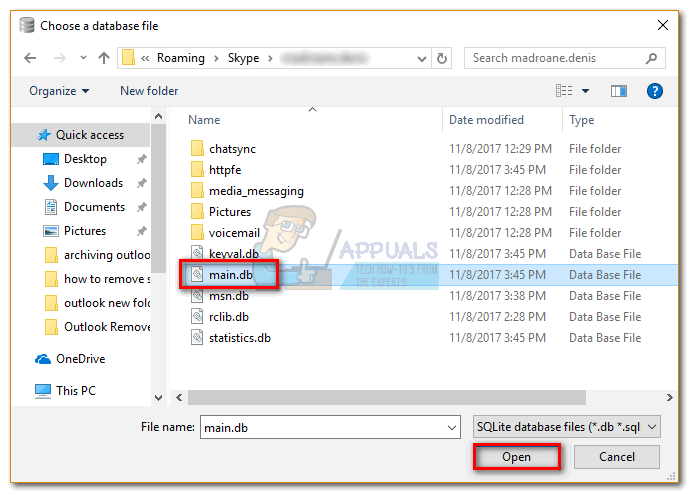Image resolution: width=690 pixels, height=494 pixels.
Task: Click the sidebar scroll up arrow
Action: point(158,116)
